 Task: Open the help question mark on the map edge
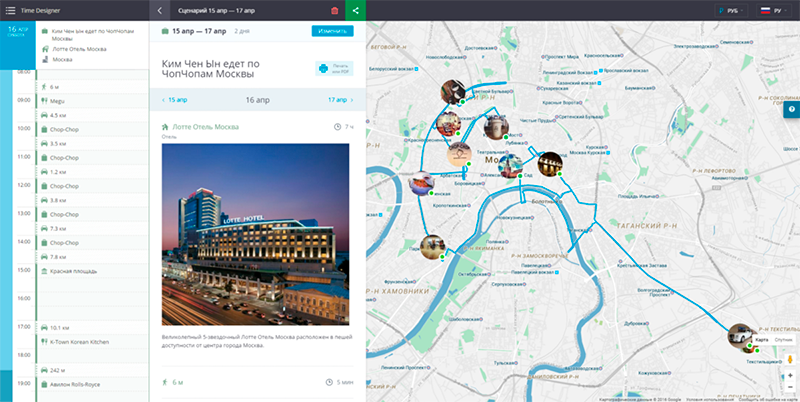(791, 108)
